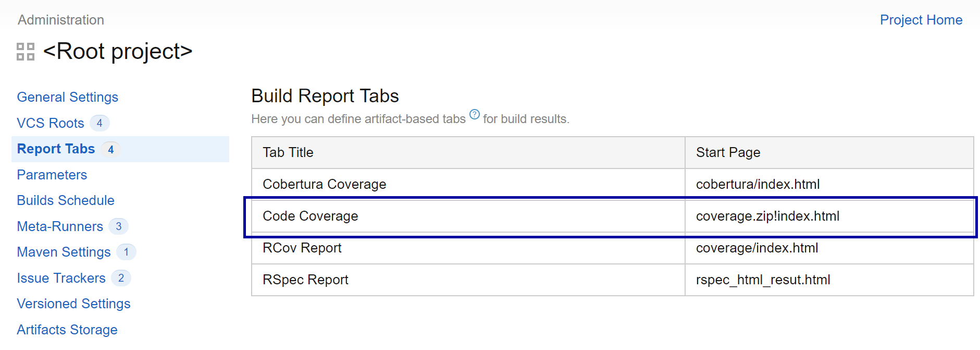
Task: Click cobertura/index.html start page cell
Action: [x=829, y=184]
